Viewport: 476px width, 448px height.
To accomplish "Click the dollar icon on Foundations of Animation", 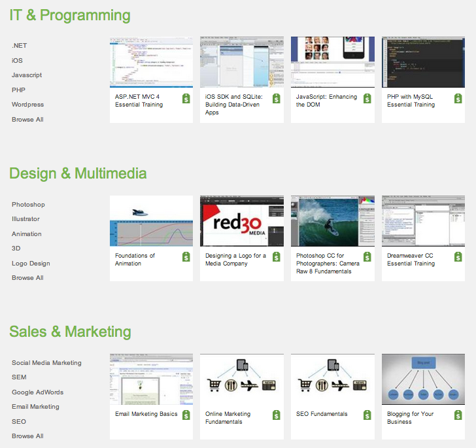I will (x=186, y=257).
